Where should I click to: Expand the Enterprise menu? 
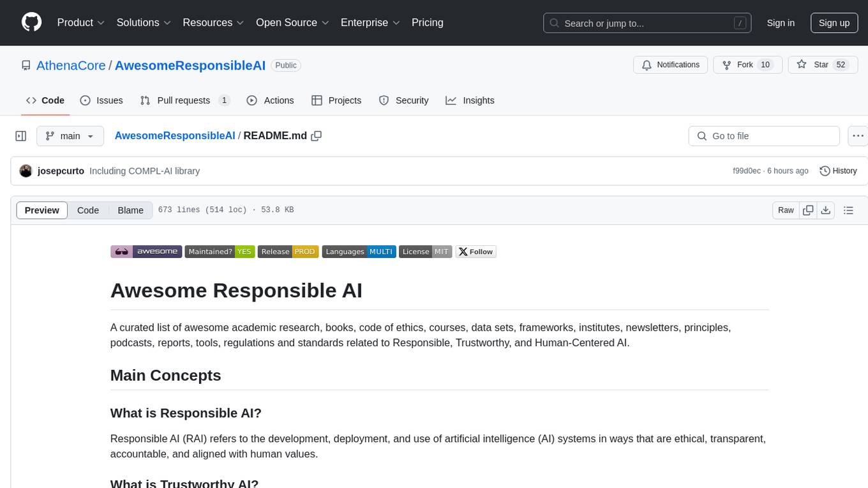[370, 22]
